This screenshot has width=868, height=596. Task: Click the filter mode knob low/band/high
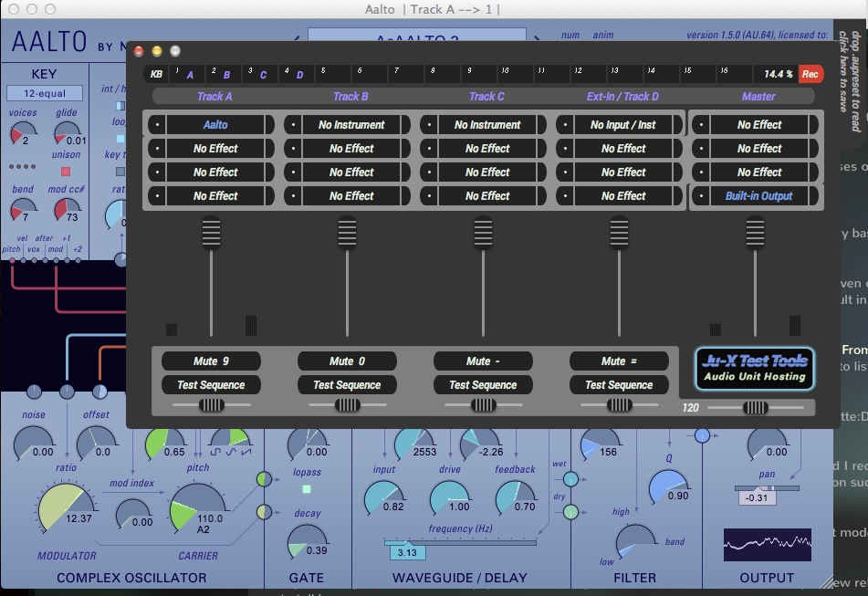[x=635, y=540]
